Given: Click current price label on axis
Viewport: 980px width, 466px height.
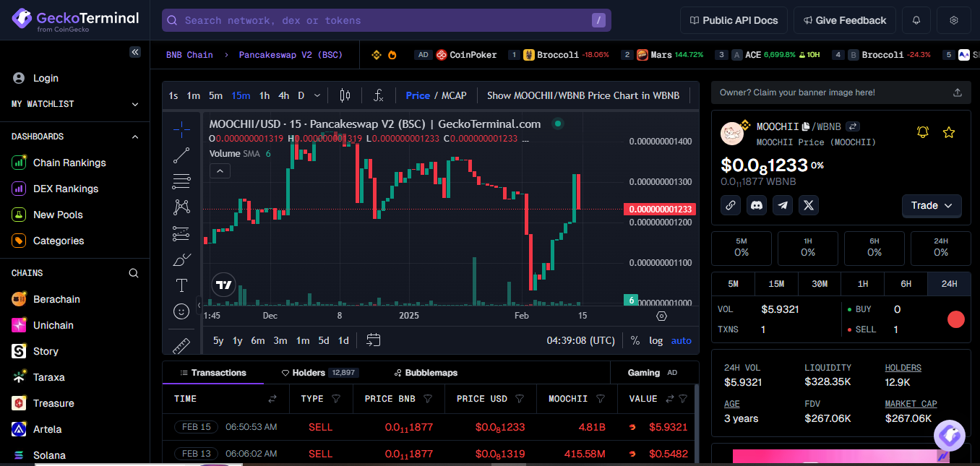Looking at the screenshot, I should (658, 210).
